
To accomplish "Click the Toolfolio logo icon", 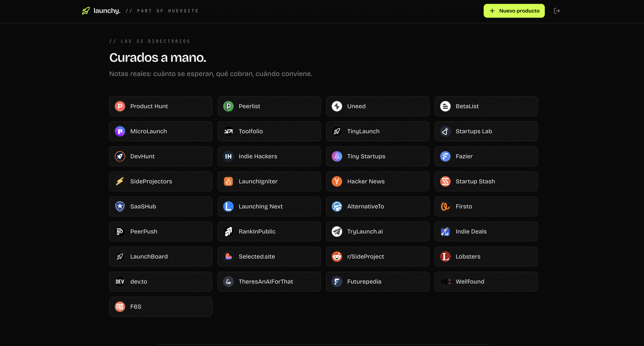I will [228, 131].
